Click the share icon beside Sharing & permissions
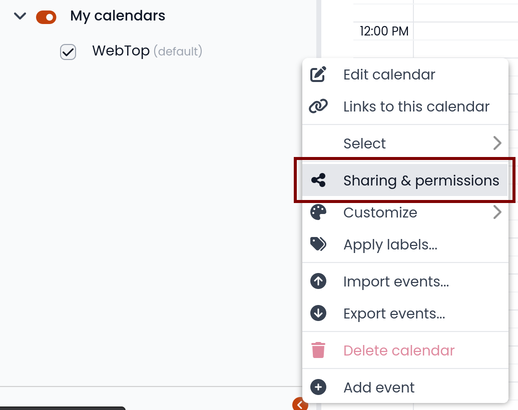The image size is (518, 410). [318, 180]
